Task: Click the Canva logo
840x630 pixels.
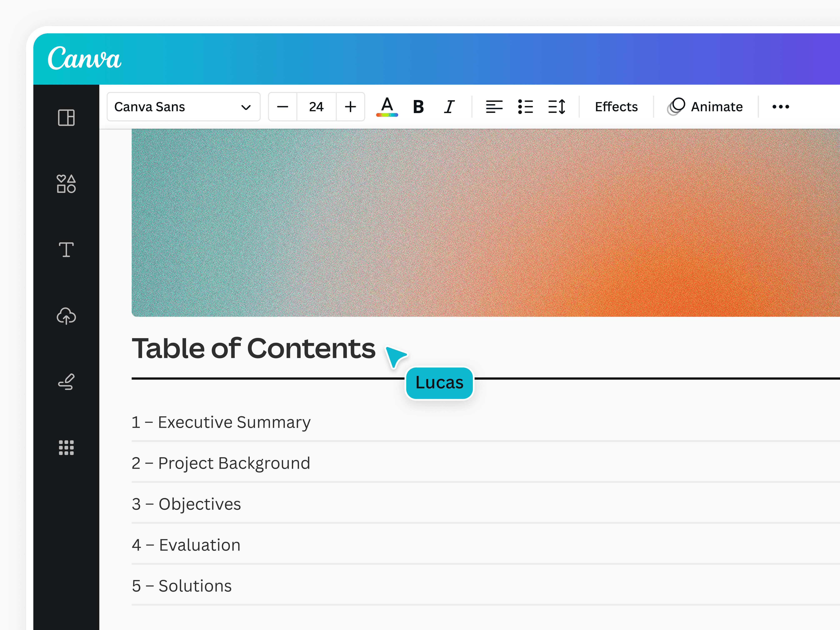Action: click(84, 59)
